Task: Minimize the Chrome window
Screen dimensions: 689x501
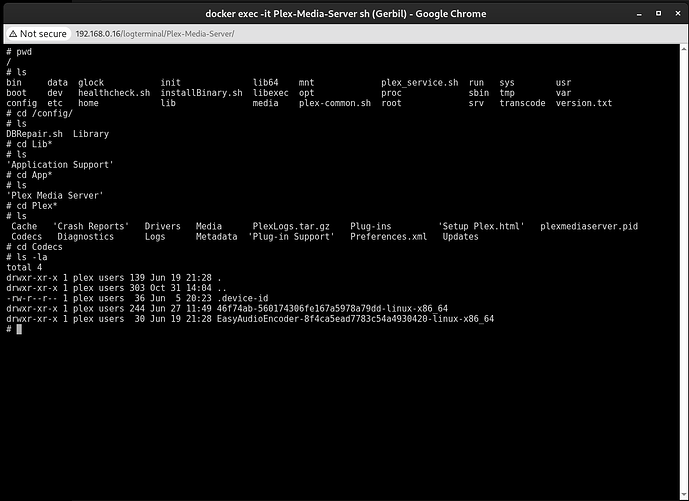Action: point(639,14)
